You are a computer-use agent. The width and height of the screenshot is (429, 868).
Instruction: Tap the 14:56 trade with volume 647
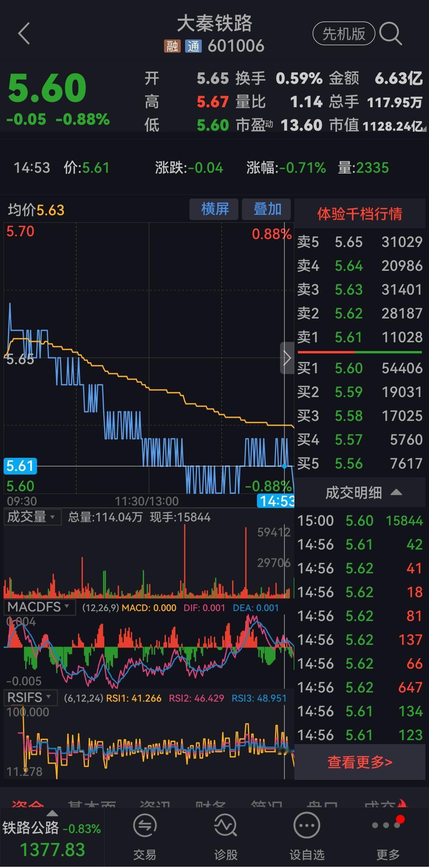[360, 687]
